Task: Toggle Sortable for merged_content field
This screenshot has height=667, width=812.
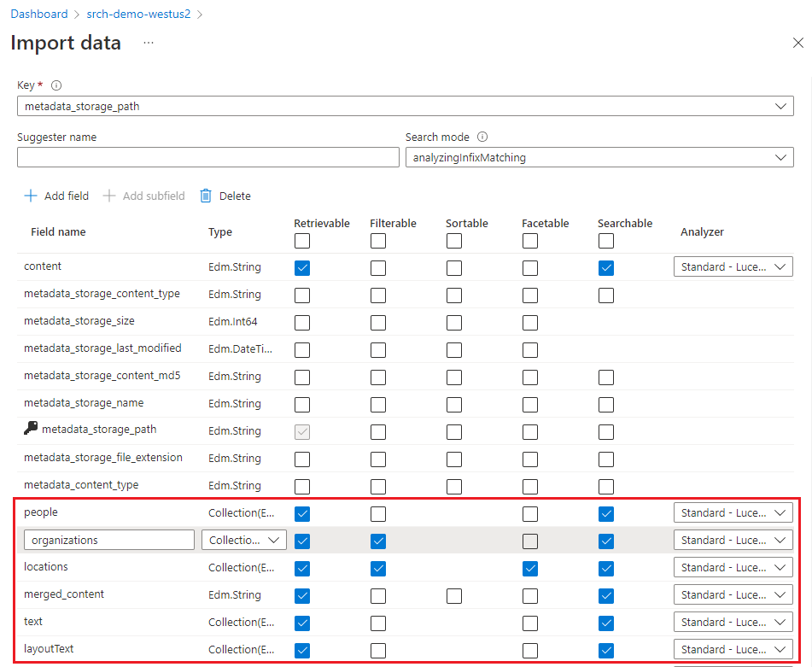Action: (454, 596)
